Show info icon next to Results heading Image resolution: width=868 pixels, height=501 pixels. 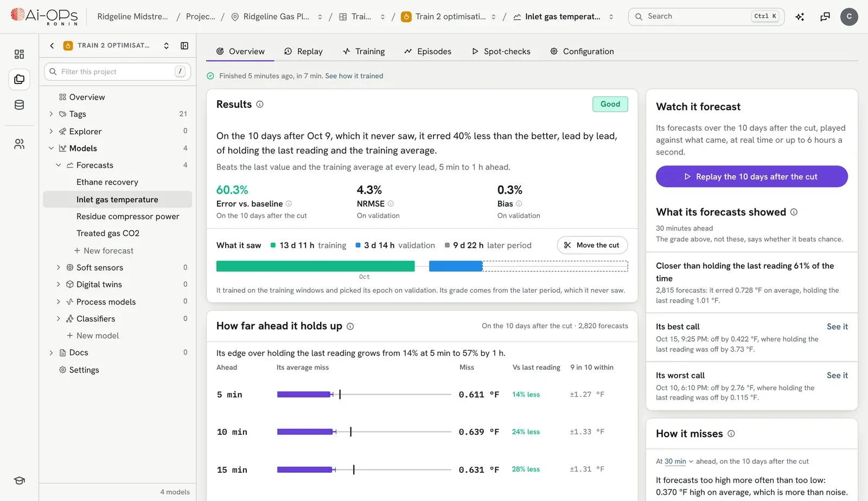(260, 105)
